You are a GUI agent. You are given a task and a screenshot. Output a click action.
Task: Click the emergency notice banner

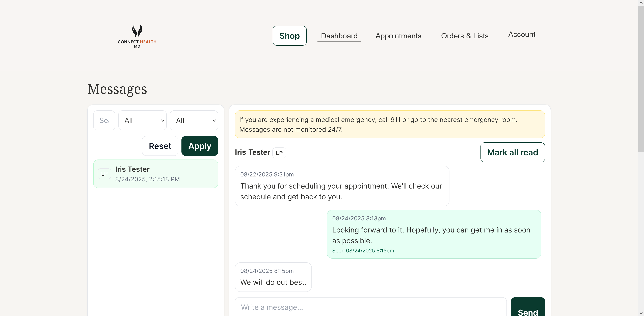[x=390, y=124]
